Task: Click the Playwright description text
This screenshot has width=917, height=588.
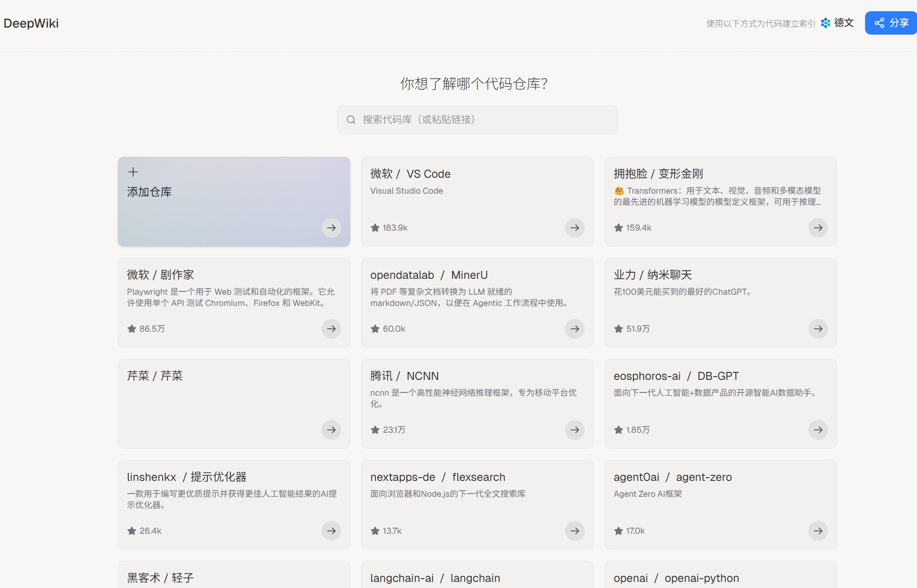Action: (231, 298)
